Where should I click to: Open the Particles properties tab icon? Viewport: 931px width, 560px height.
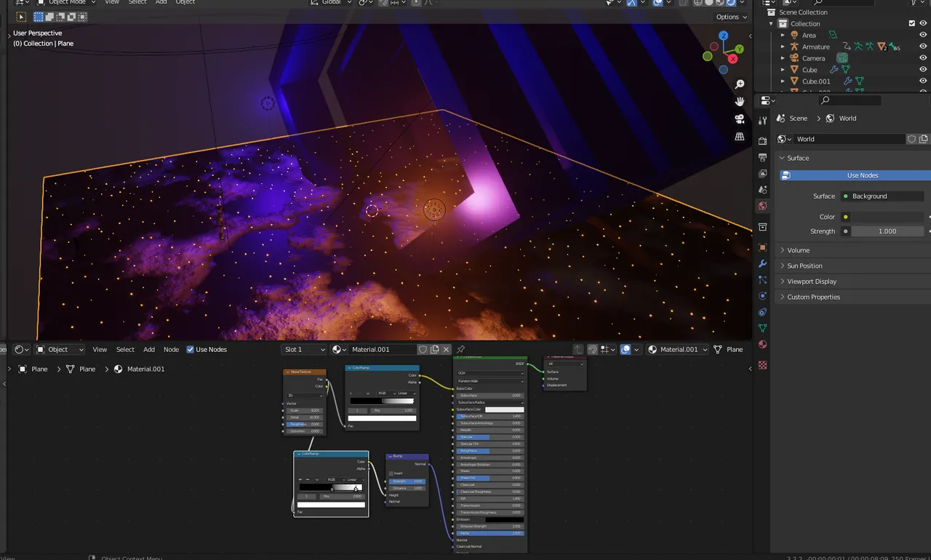[762, 279]
